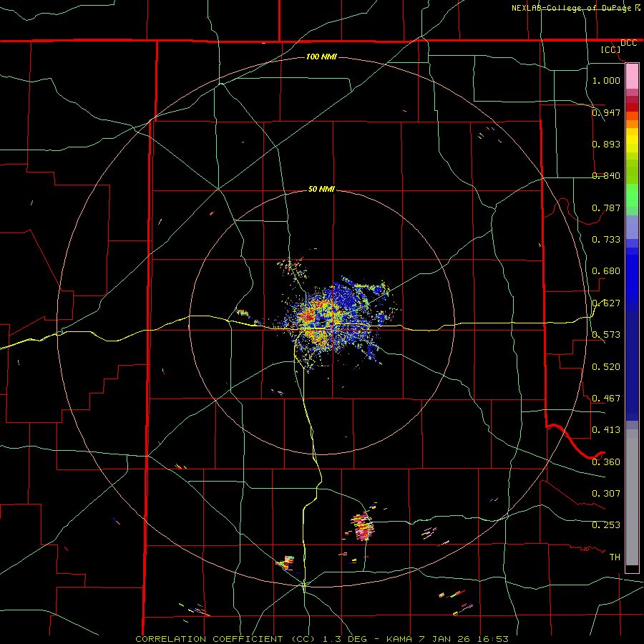Click the 0.573 scale value
644x644 pixels.
click(x=606, y=334)
